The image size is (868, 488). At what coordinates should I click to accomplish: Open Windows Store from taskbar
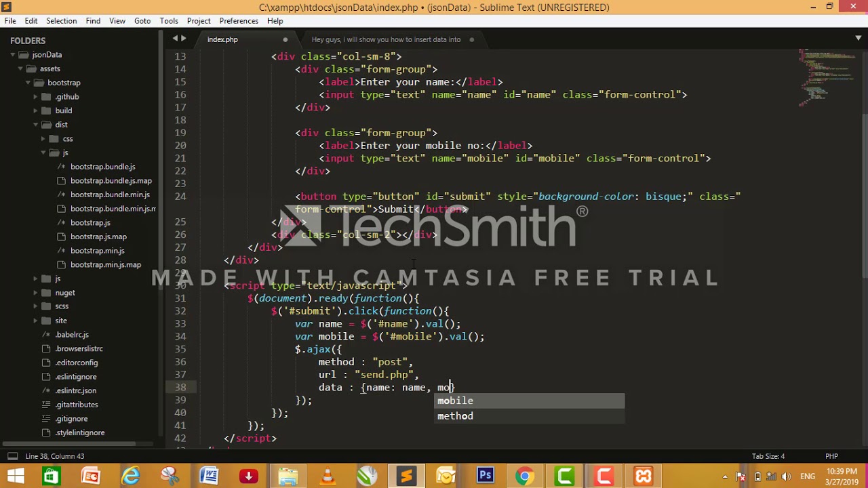pyautogui.click(x=51, y=476)
